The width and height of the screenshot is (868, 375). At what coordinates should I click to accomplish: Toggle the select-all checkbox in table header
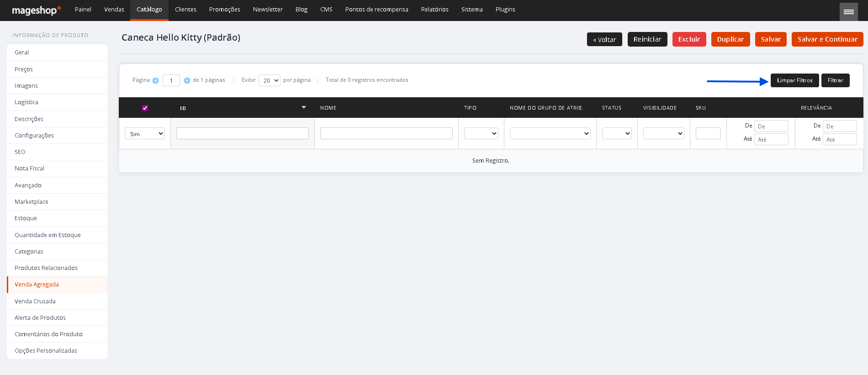point(145,108)
